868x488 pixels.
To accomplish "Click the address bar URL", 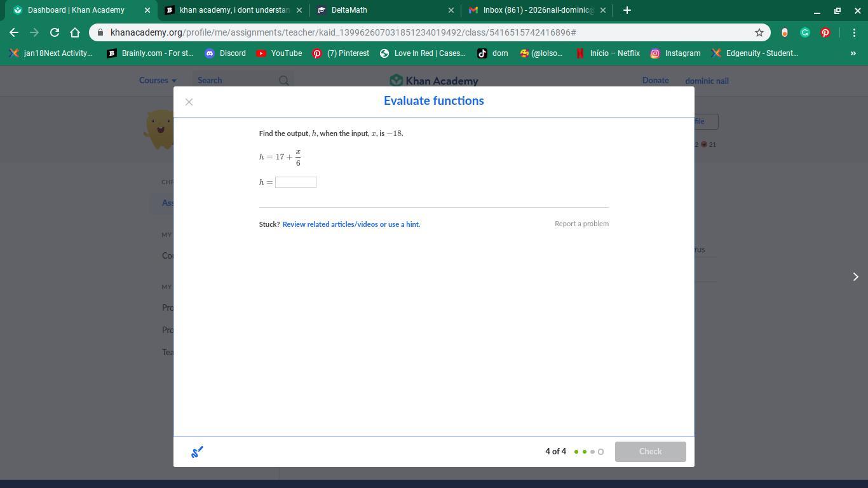I will pyautogui.click(x=343, y=32).
